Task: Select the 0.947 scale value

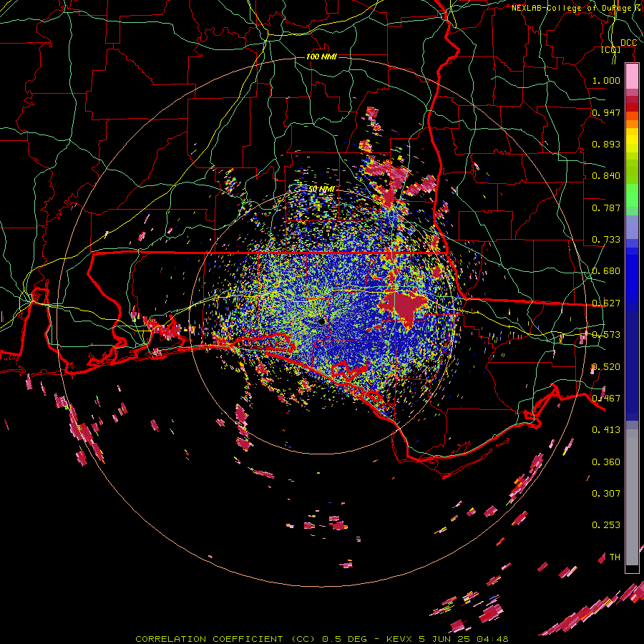Action: pos(606,112)
